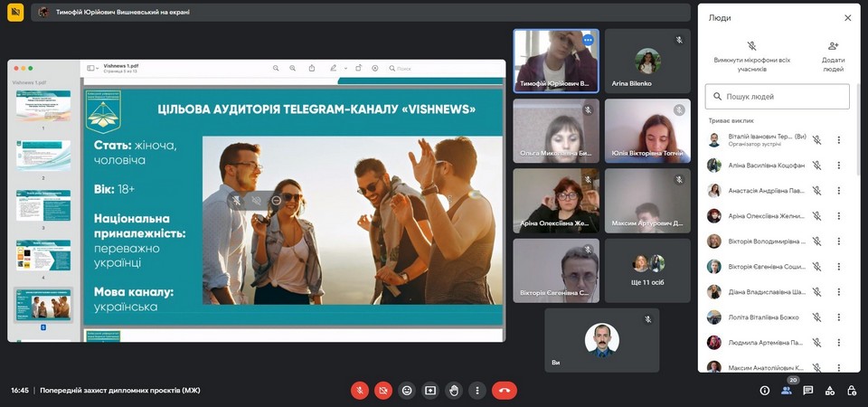Open the emoji reactions picker
868x407 pixels.
pyautogui.click(x=407, y=390)
